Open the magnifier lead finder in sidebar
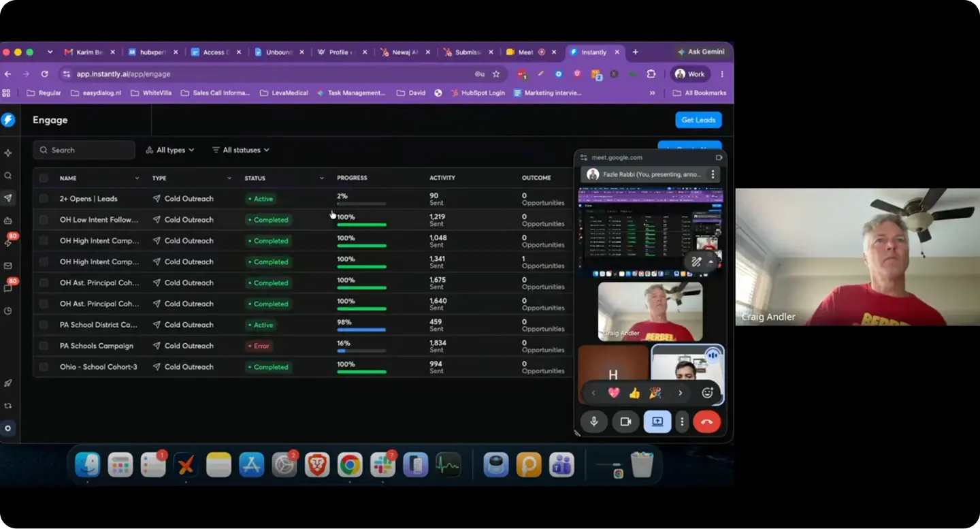 pyautogui.click(x=8, y=176)
